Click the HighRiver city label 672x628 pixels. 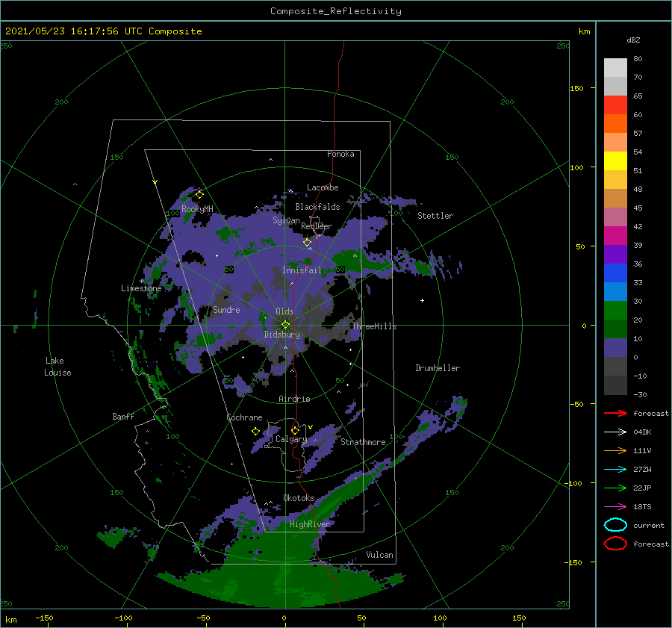(x=310, y=524)
